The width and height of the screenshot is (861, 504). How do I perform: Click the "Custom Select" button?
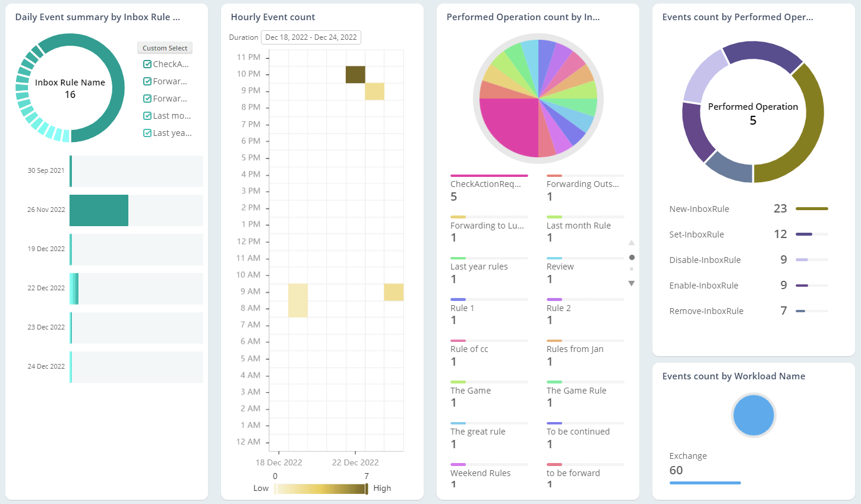(x=165, y=47)
